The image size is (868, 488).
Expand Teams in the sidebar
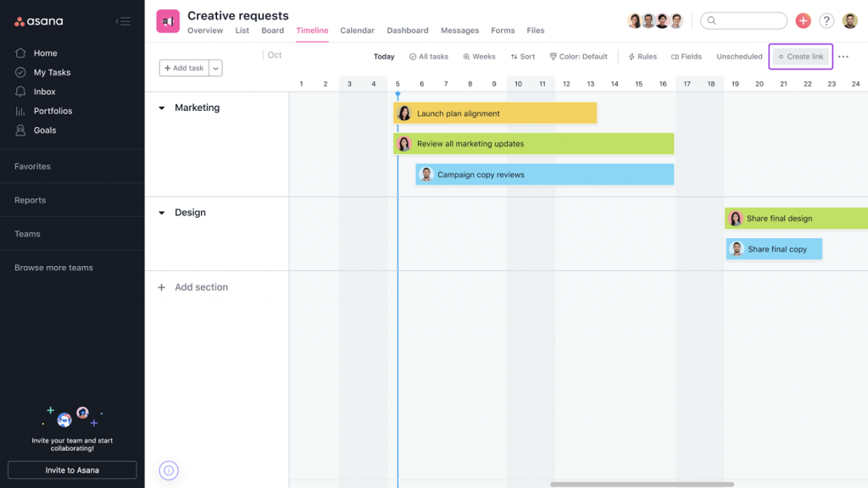click(x=27, y=234)
